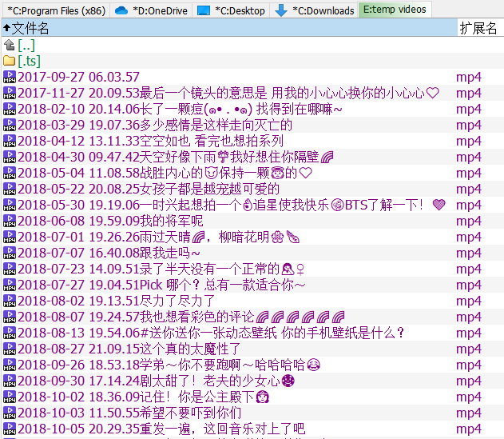Select file 2018-10-03 11.50.55希望不要吓到你们
The image size is (504, 439).
point(129,413)
